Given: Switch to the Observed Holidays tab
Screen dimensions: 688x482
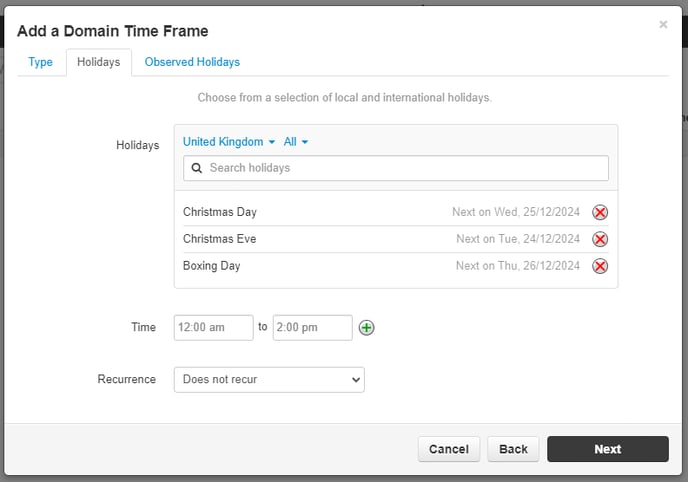Looking at the screenshot, I should [192, 62].
